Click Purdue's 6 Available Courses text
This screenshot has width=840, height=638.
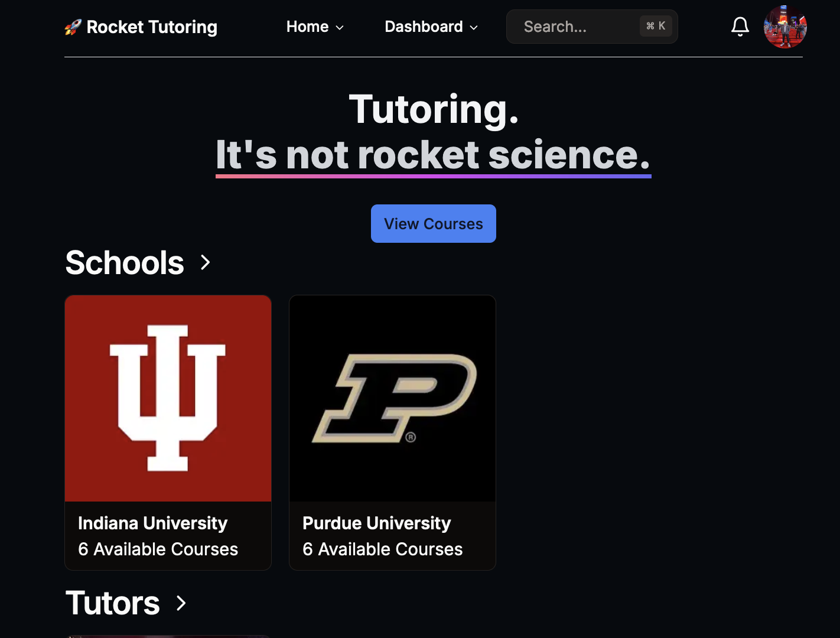382,549
